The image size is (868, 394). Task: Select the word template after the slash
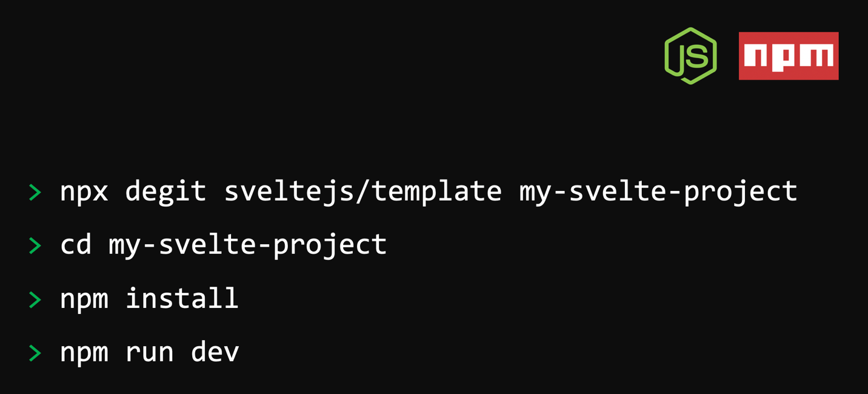[436, 192]
